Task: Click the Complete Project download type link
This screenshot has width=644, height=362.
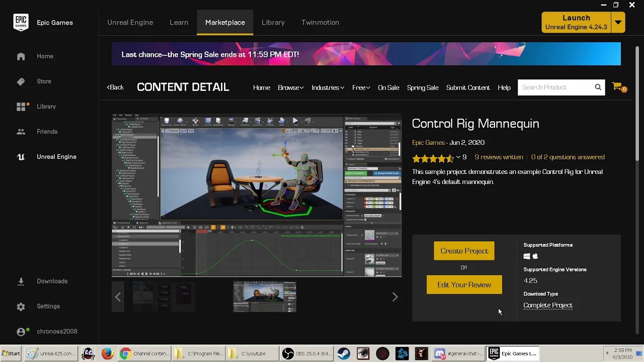Action: [x=548, y=306]
